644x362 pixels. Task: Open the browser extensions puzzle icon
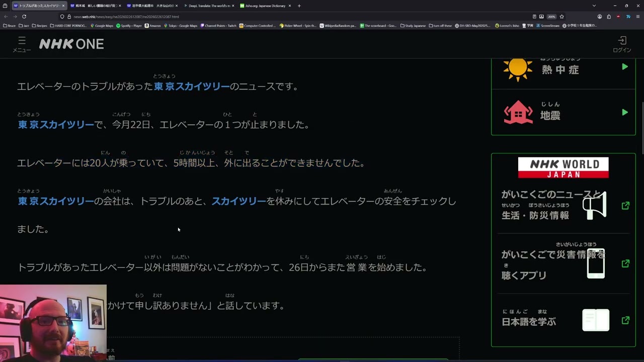[x=609, y=17]
